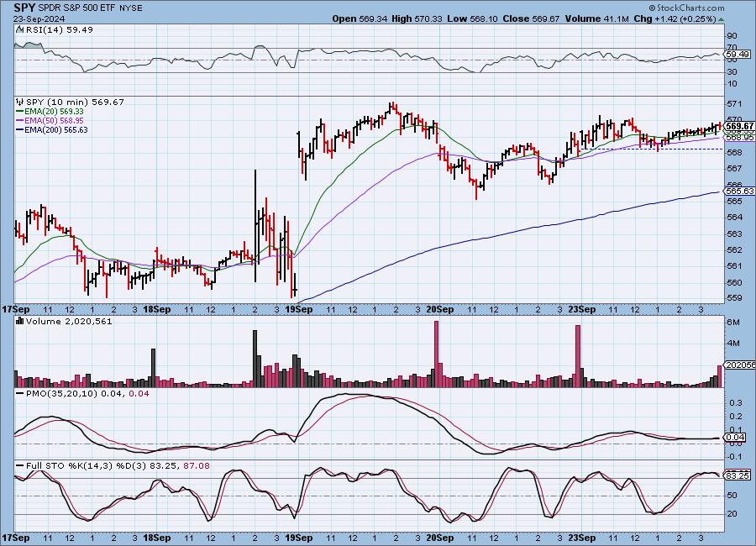The height and width of the screenshot is (546, 756).
Task: Click the bar icon beside the Volume 2,020,561 label
Action: tap(20, 321)
